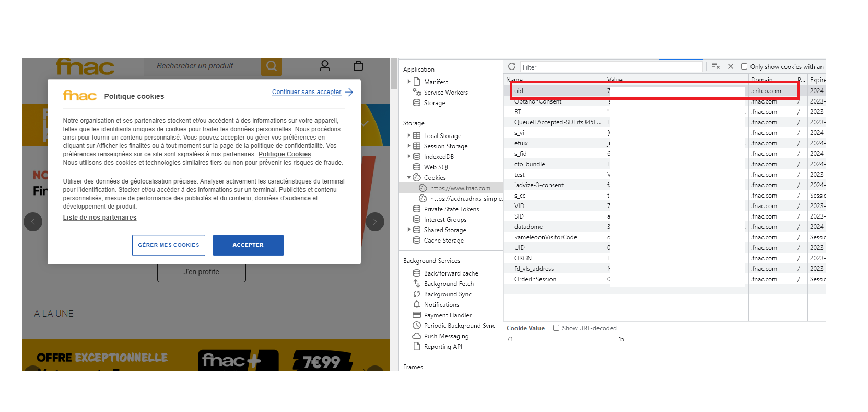
Task: Click J'en profite button
Action: tap(202, 272)
